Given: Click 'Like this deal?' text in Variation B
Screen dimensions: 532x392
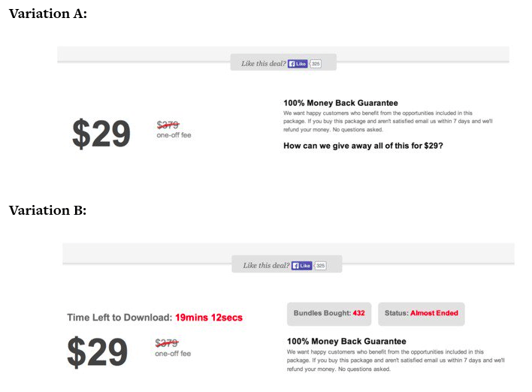Looking at the screenshot, I should tap(266, 265).
